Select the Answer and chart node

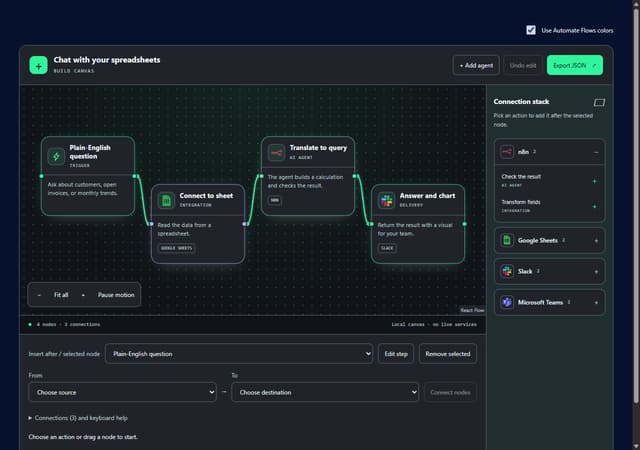click(x=418, y=224)
